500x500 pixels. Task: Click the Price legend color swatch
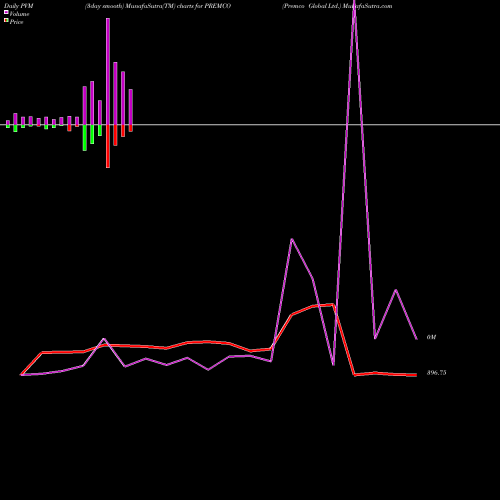(6, 20)
